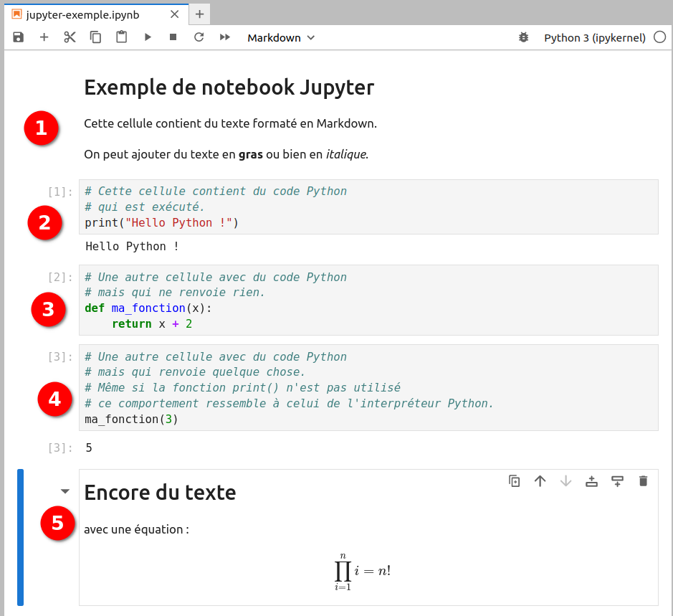Interrupt the kernel with the stop icon
The image size is (673, 616).
tap(173, 37)
